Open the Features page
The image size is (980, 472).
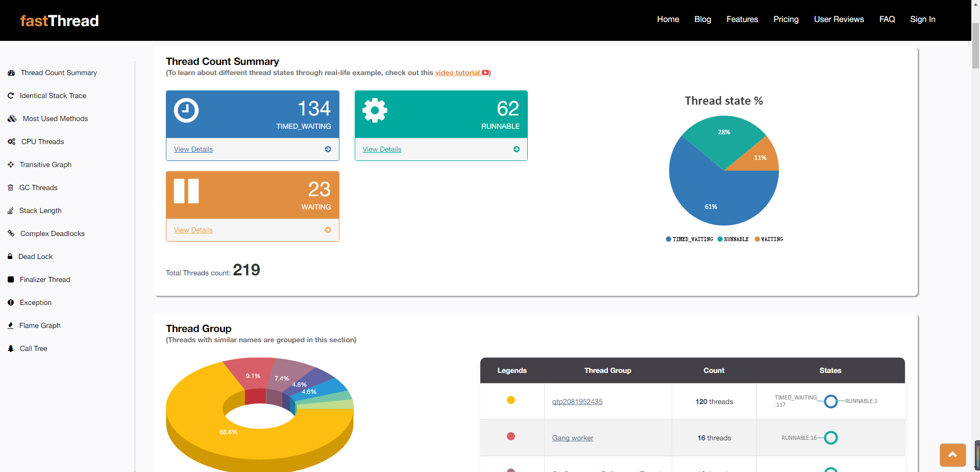point(742,19)
